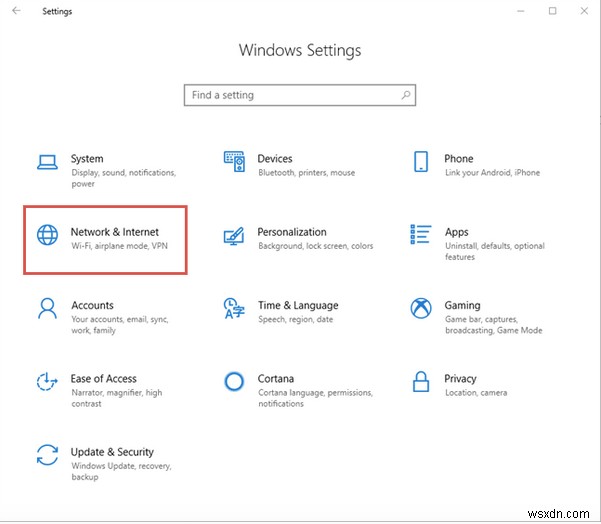Open Time & Language label
The image size is (601, 524).
298,306
